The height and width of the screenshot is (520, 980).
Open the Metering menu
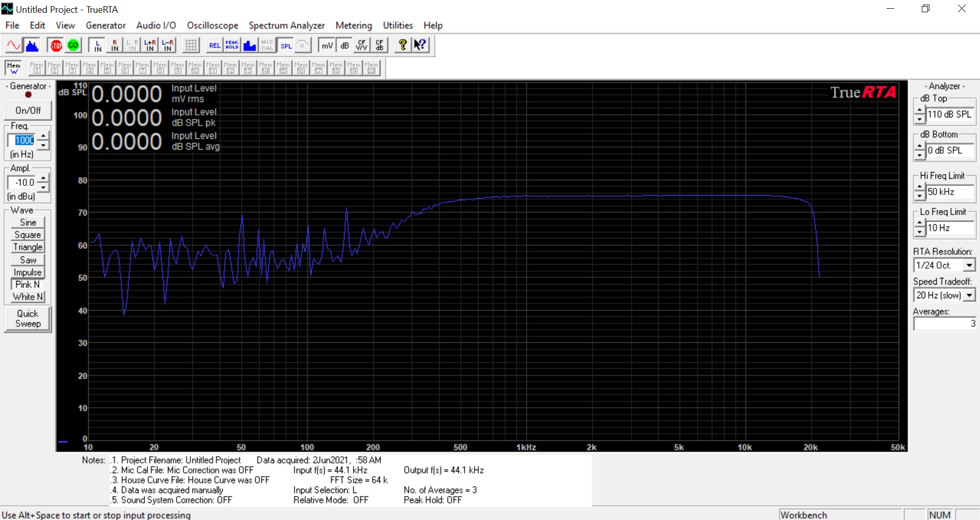coord(353,26)
